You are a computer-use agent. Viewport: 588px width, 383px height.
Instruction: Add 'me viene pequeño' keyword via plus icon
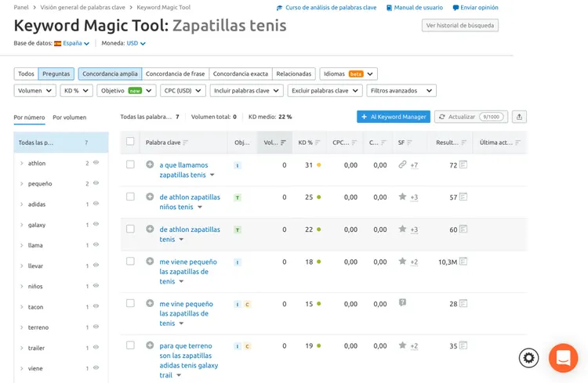(150, 262)
